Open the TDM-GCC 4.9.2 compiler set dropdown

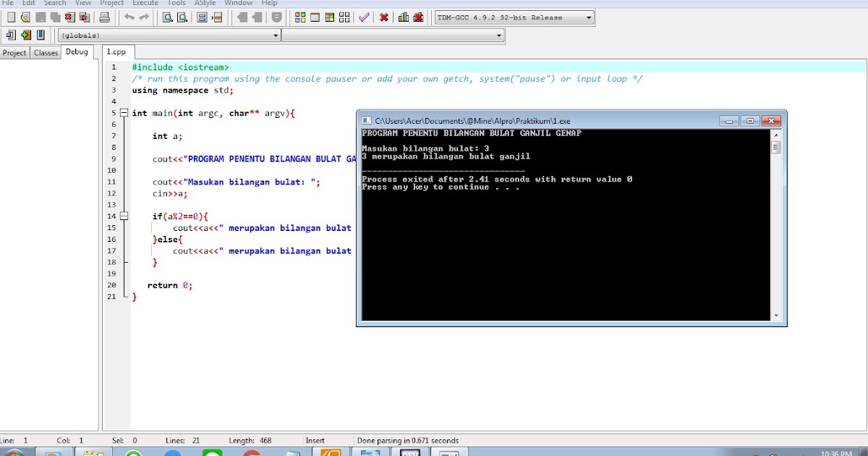[x=514, y=17]
